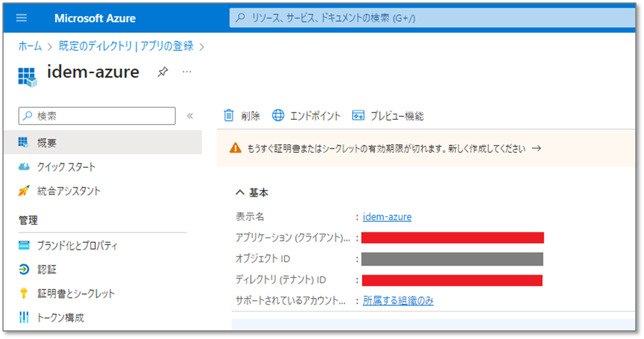The image size is (644, 339).
Task: Select 概要 in the sidebar
Action: (103, 142)
